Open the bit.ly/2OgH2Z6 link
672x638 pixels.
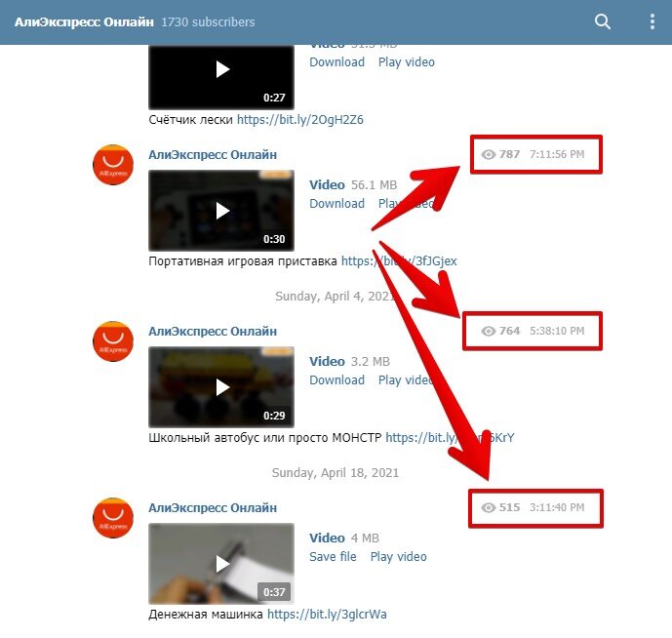coord(300,120)
